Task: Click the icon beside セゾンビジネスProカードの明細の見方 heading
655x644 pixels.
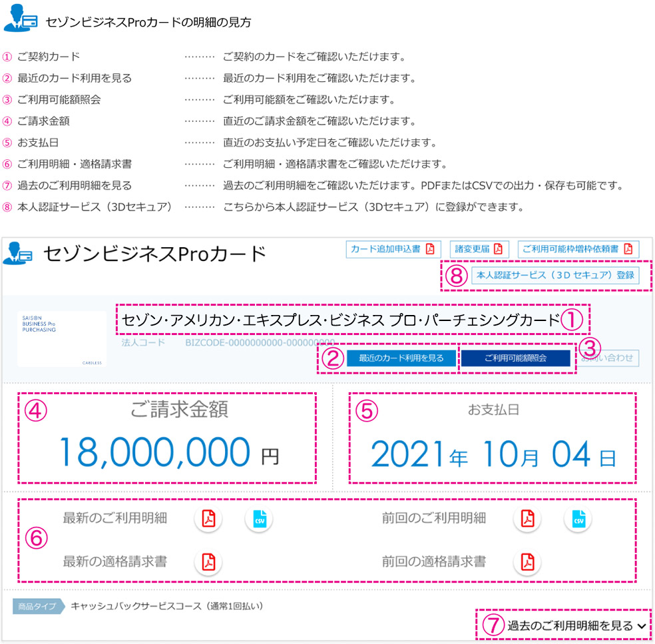Action: 20,18
